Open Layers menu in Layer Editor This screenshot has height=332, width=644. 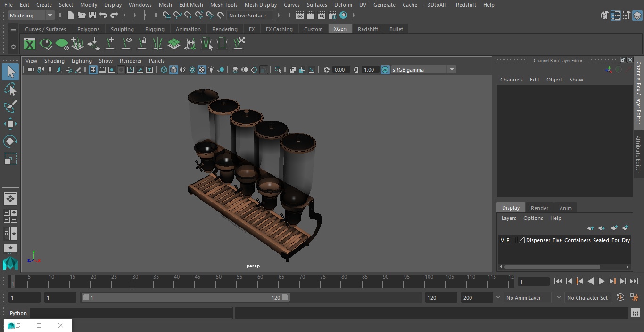point(508,218)
